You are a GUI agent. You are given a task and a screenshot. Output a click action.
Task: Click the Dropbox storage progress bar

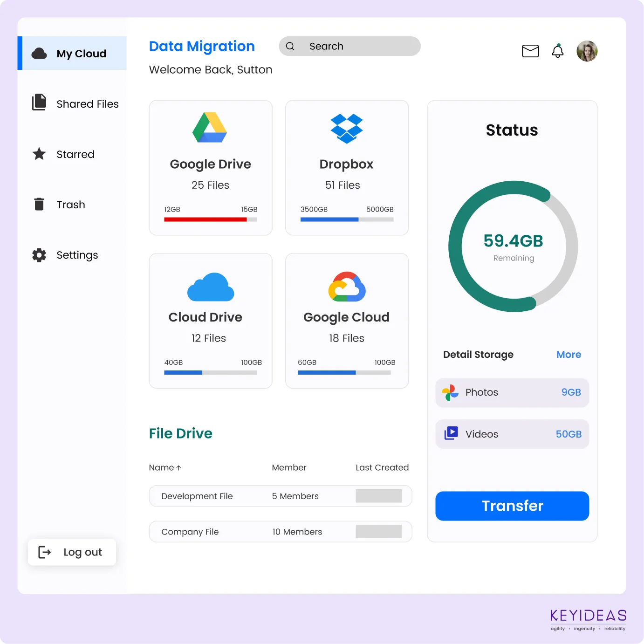click(347, 219)
